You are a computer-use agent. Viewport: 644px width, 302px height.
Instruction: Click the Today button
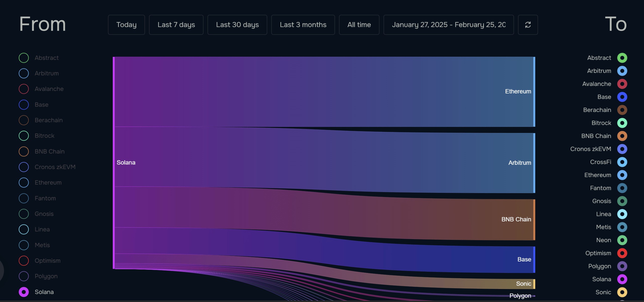tap(126, 25)
